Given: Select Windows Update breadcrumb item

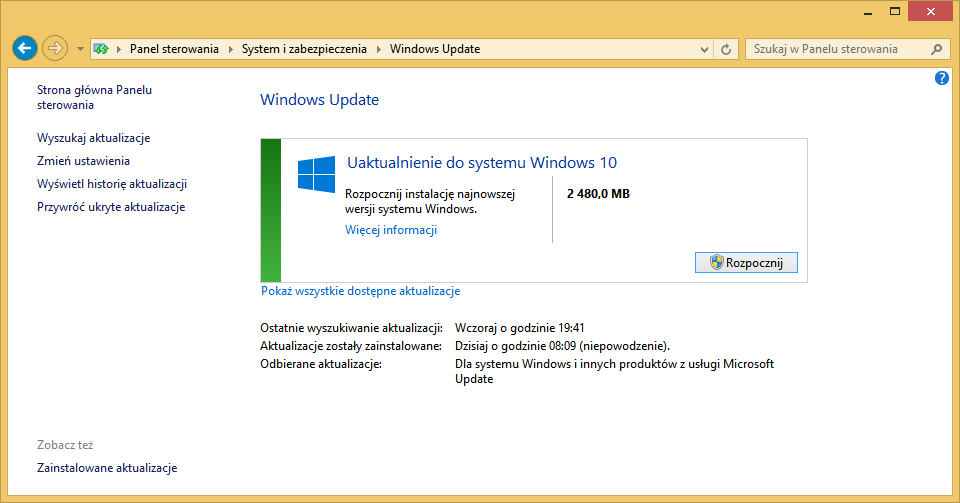Looking at the screenshot, I should 435,49.
